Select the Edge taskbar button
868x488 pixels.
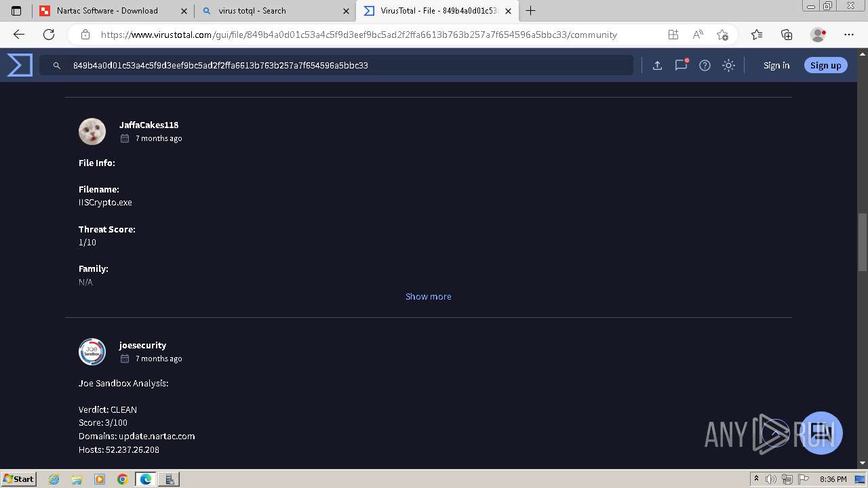tap(146, 479)
